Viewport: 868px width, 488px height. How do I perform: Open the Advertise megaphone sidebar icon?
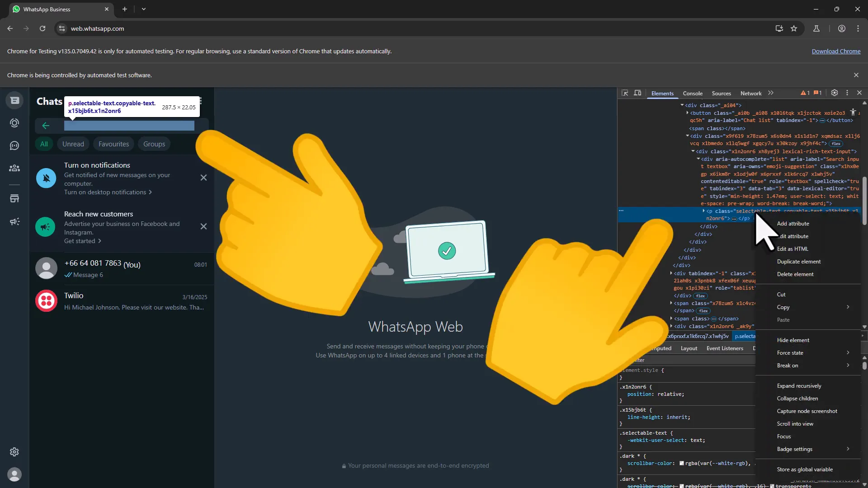pos(14,221)
